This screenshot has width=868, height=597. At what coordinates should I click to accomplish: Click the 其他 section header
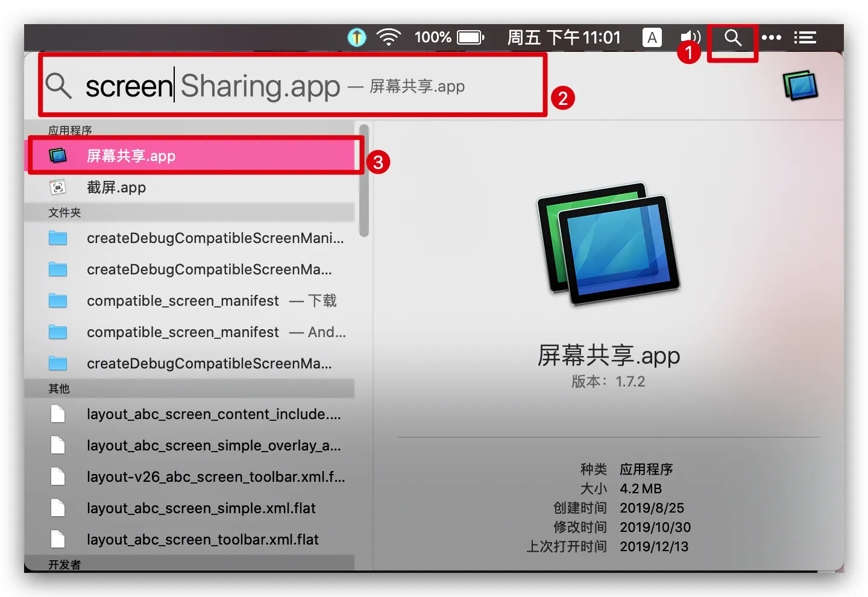(189, 388)
